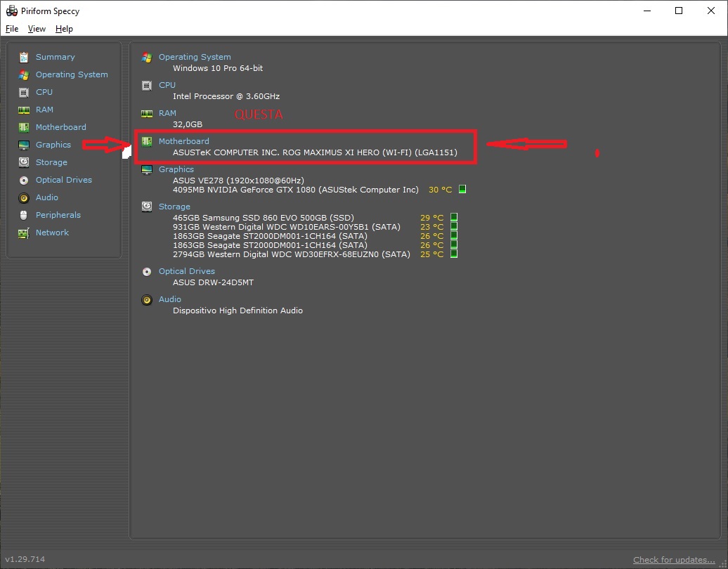This screenshot has height=569, width=728.
Task: Click the Storage heading link in summary
Action: (x=174, y=207)
